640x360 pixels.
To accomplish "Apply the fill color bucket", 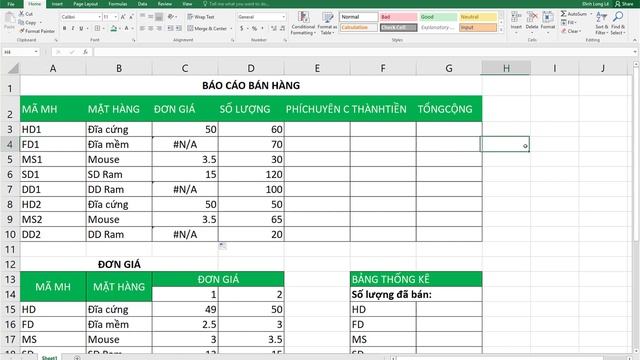I will click(113, 29).
